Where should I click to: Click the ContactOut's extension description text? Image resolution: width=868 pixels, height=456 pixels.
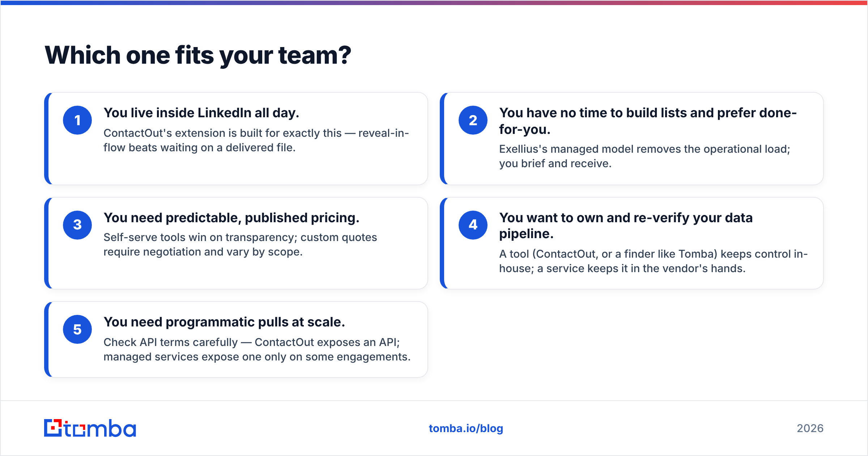256,140
